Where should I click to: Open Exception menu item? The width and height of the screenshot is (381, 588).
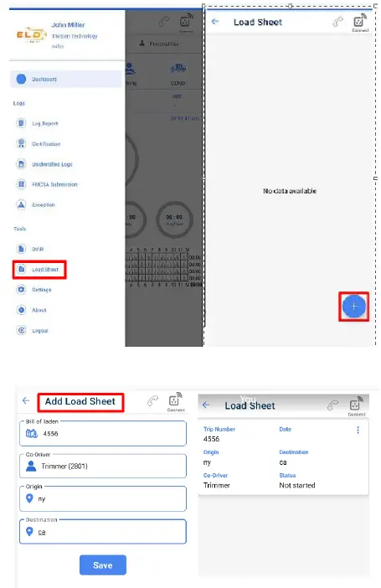(x=44, y=204)
